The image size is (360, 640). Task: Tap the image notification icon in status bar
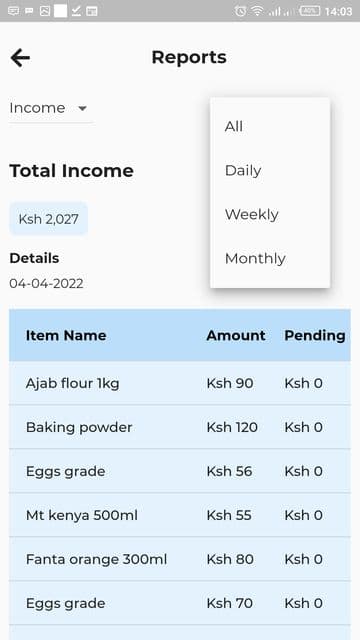(x=44, y=11)
